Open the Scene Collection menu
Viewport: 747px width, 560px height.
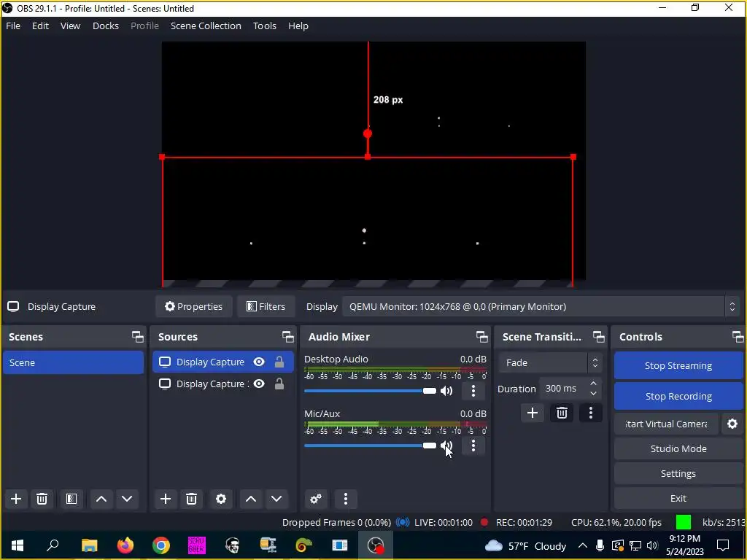click(x=206, y=26)
